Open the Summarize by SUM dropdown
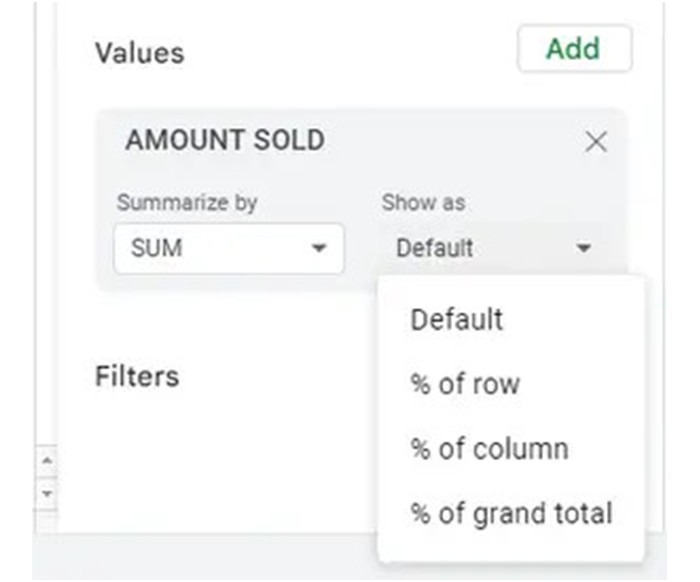This screenshot has width=700, height=582. (228, 248)
